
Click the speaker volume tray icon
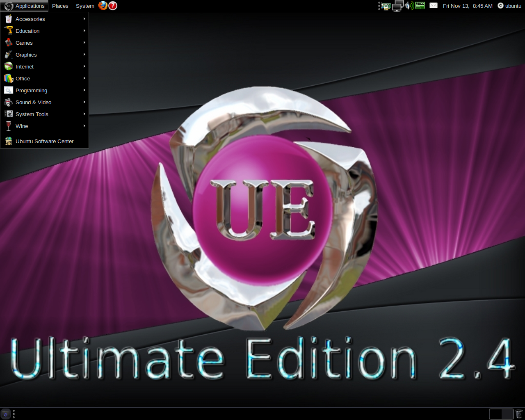click(409, 6)
